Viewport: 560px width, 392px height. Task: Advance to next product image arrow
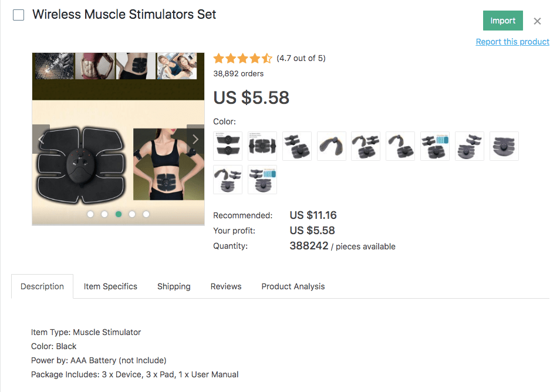[x=195, y=139]
